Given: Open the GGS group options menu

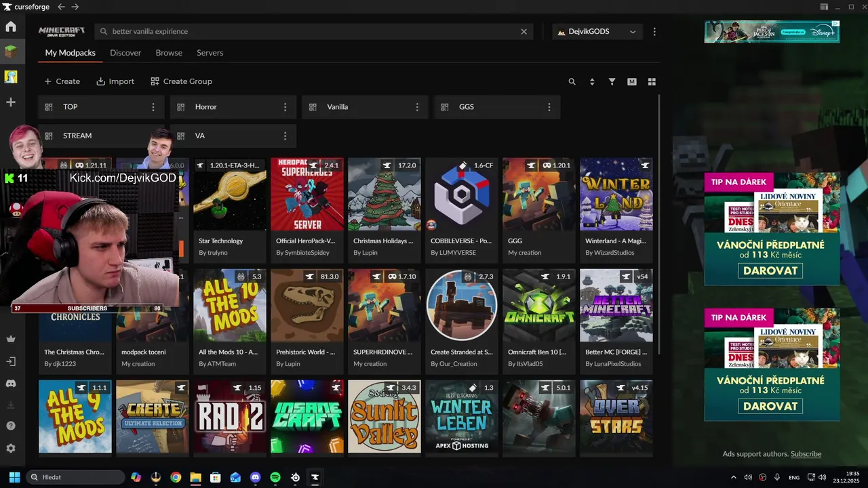Looking at the screenshot, I should click(x=549, y=107).
